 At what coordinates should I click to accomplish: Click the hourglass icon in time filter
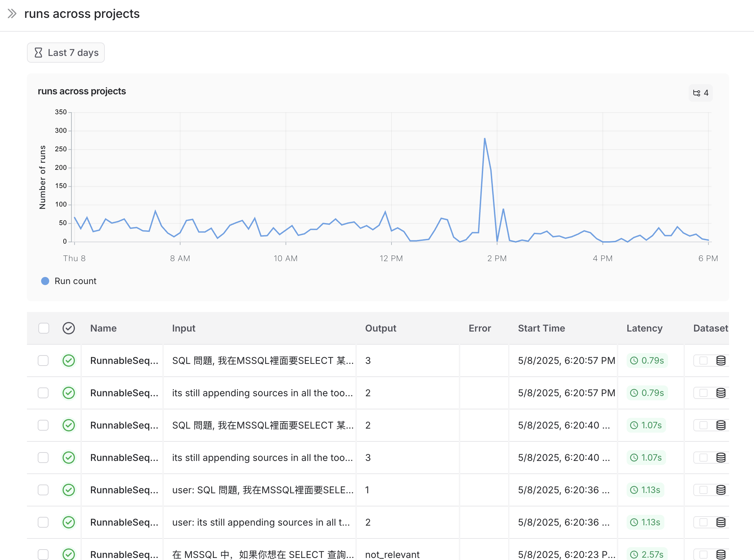[x=38, y=53]
